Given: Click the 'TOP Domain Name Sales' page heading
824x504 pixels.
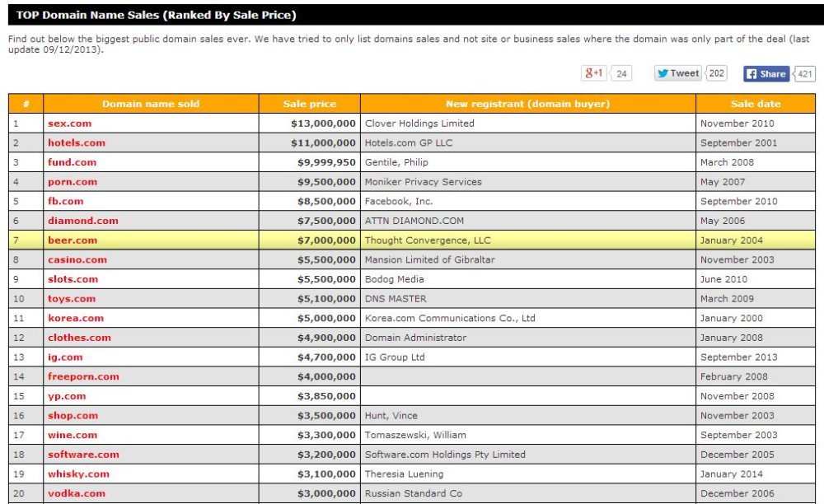Looking at the screenshot, I should click(156, 15).
